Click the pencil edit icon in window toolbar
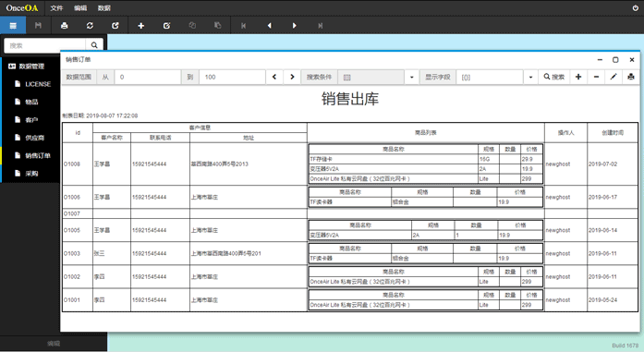Image resolution: width=644 pixels, height=352 pixels. pos(614,77)
